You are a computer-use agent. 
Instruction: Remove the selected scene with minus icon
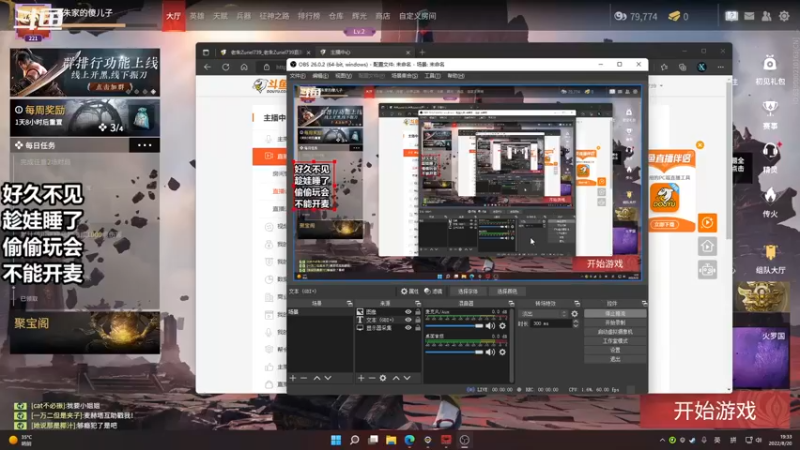[304, 378]
